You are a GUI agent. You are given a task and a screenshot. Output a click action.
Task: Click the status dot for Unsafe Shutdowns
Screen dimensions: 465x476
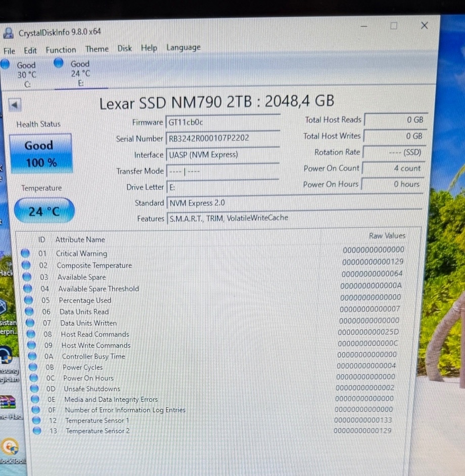coord(34,388)
